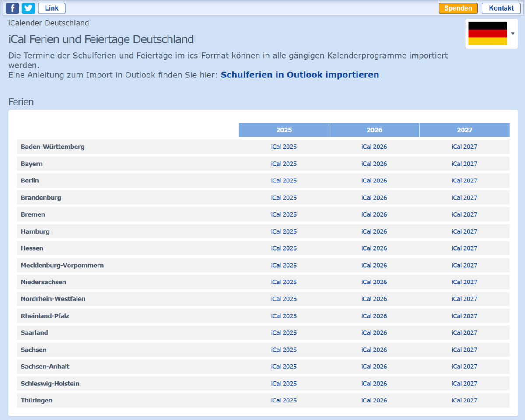Open the Kontakt page
Image resolution: width=525 pixels, height=420 pixels.
(x=501, y=8)
